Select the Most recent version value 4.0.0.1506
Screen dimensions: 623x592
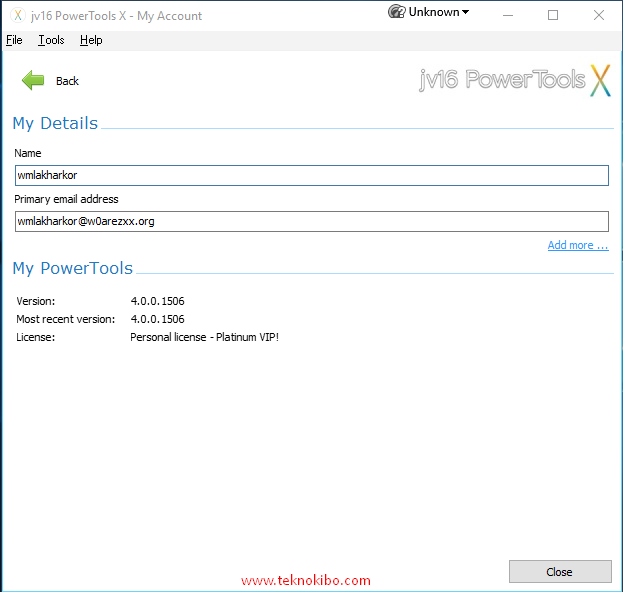pos(157,319)
